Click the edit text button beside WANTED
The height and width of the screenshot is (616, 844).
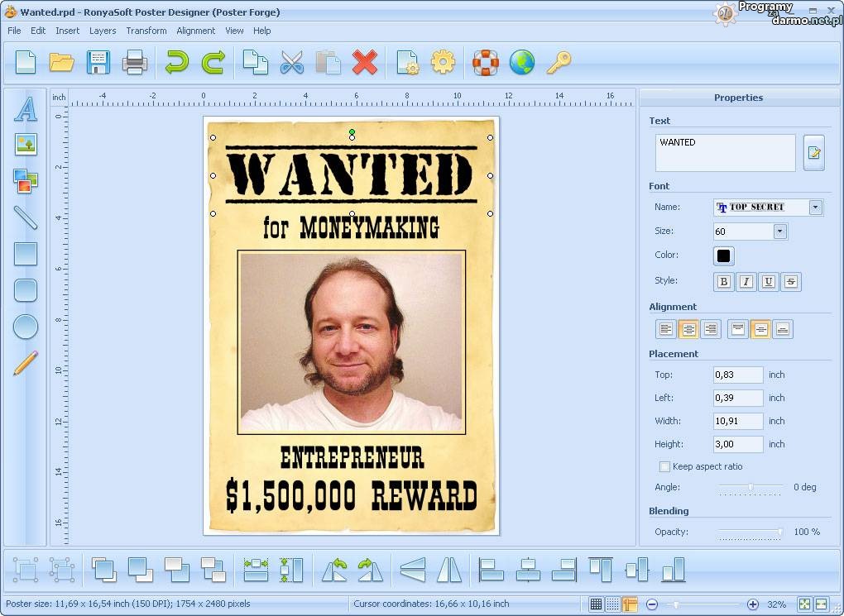(x=813, y=153)
